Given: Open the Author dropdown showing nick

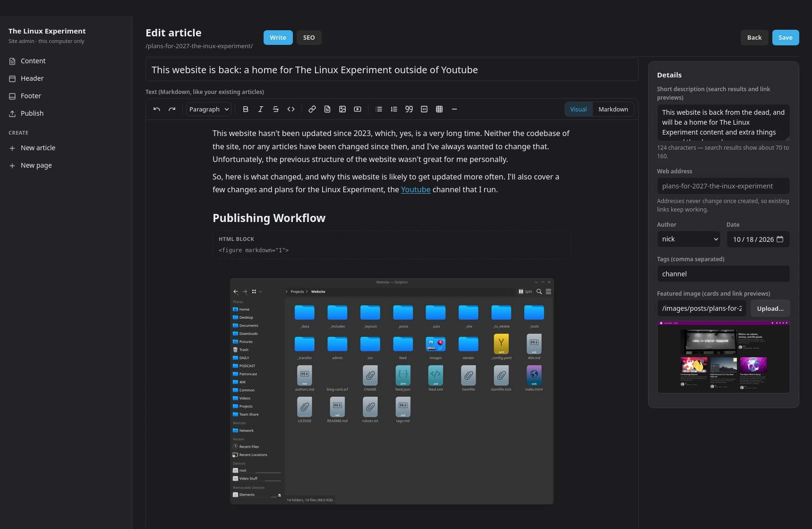Looking at the screenshot, I should pyautogui.click(x=689, y=239).
